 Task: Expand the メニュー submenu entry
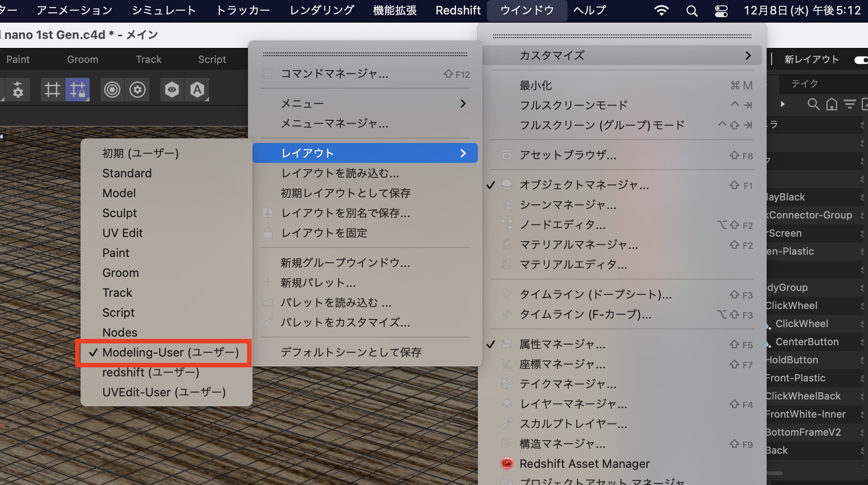pyautogui.click(x=365, y=104)
